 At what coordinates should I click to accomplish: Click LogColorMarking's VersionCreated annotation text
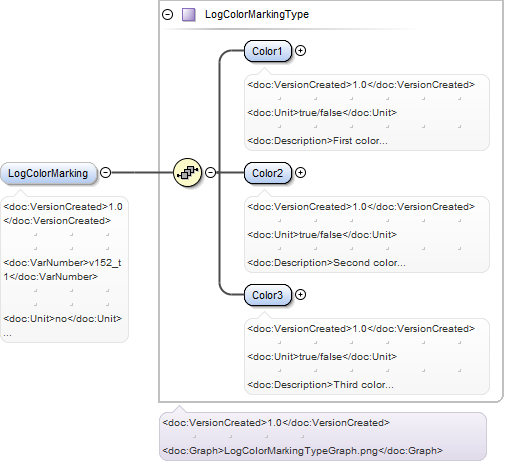(63, 214)
